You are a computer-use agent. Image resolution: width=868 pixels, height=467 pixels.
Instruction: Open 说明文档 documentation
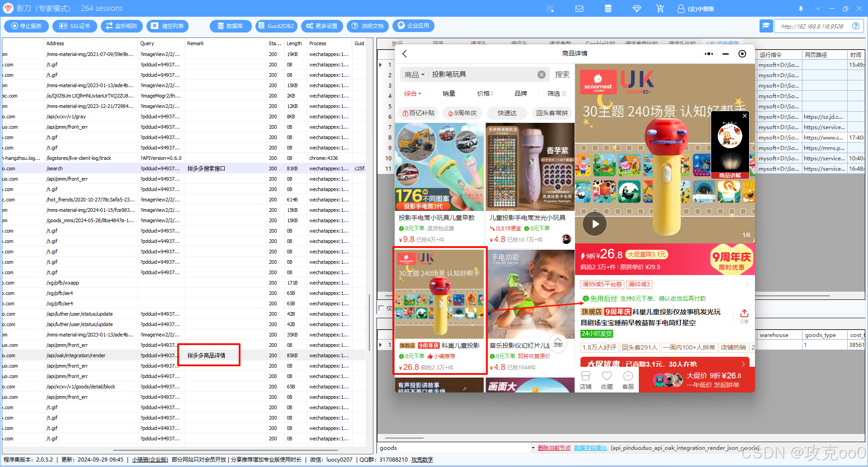368,26
